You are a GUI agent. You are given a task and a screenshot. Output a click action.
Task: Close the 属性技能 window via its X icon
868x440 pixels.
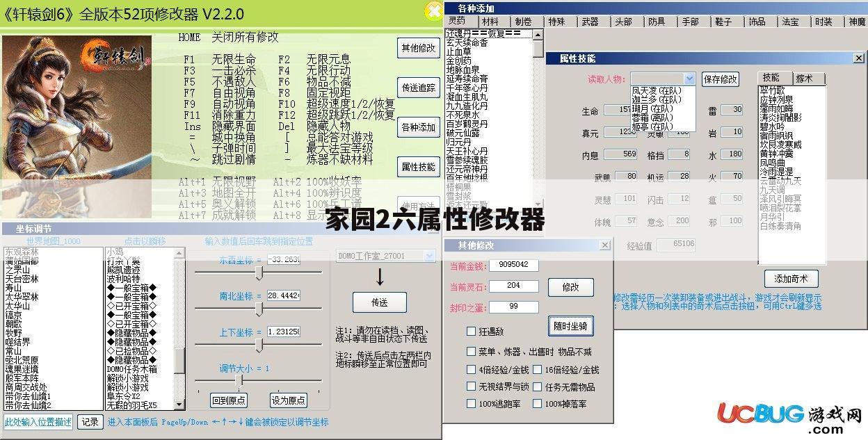[x=859, y=59]
